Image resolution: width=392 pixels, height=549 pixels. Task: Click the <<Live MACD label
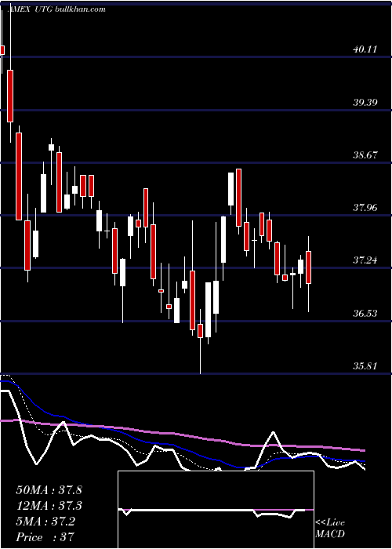(x=330, y=528)
